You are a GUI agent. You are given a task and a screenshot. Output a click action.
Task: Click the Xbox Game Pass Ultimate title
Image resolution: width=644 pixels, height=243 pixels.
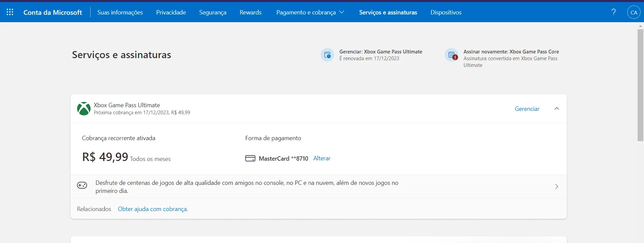point(127,105)
